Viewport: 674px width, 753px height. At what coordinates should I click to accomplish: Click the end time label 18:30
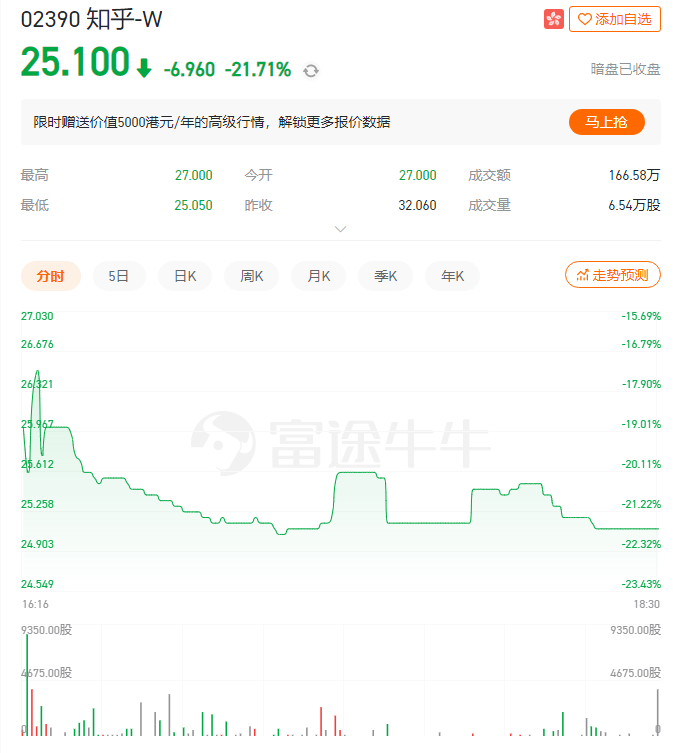647,604
